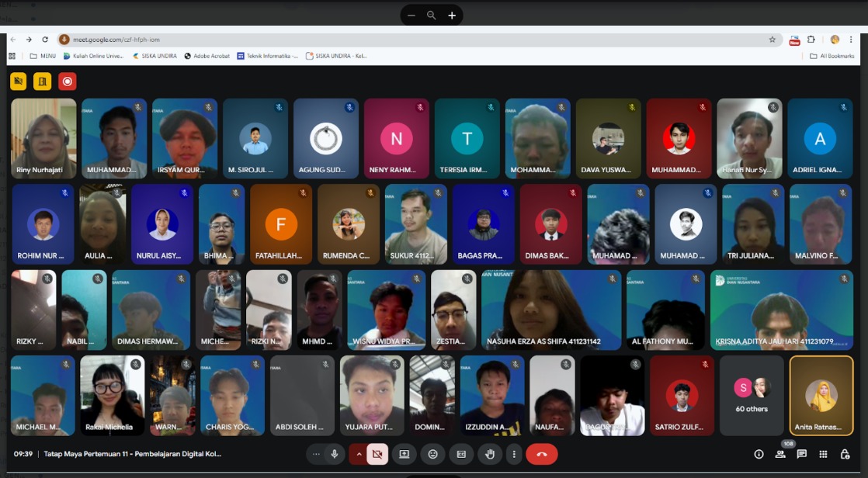This screenshot has width=868, height=478.
Task: Open meeting details info icon
Action: click(x=759, y=454)
